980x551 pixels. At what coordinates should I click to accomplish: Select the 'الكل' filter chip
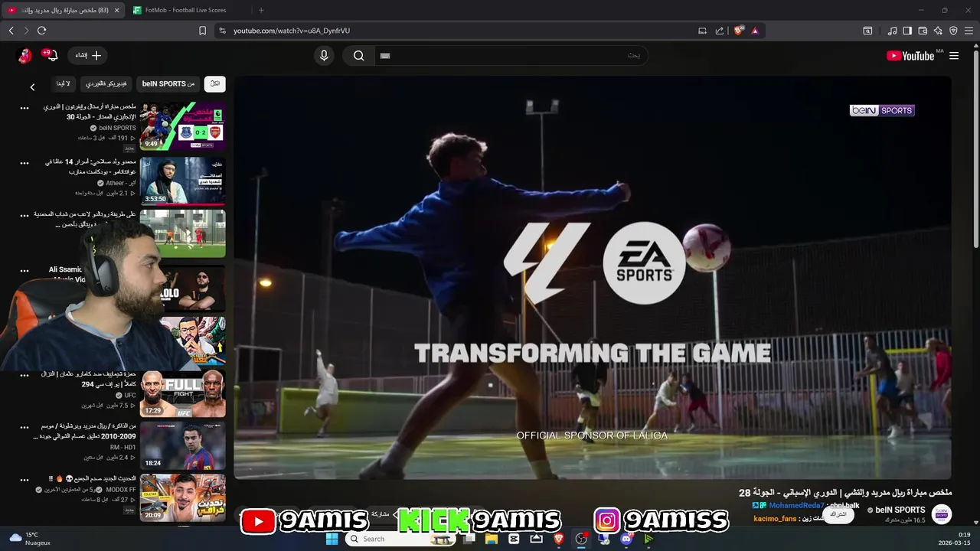214,83
